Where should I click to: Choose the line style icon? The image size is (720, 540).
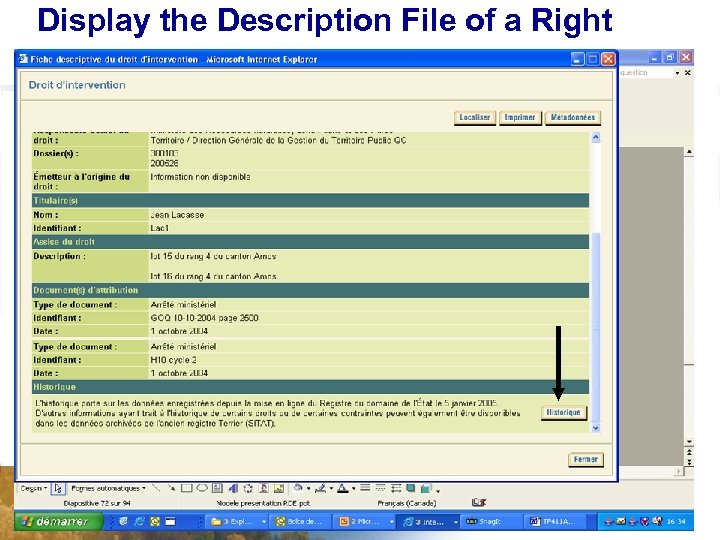[x=365, y=488]
